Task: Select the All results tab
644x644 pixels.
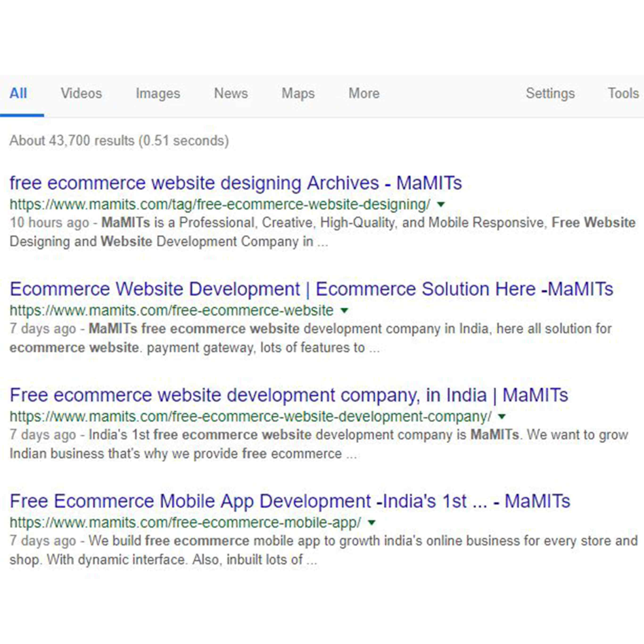Action: pos(18,93)
